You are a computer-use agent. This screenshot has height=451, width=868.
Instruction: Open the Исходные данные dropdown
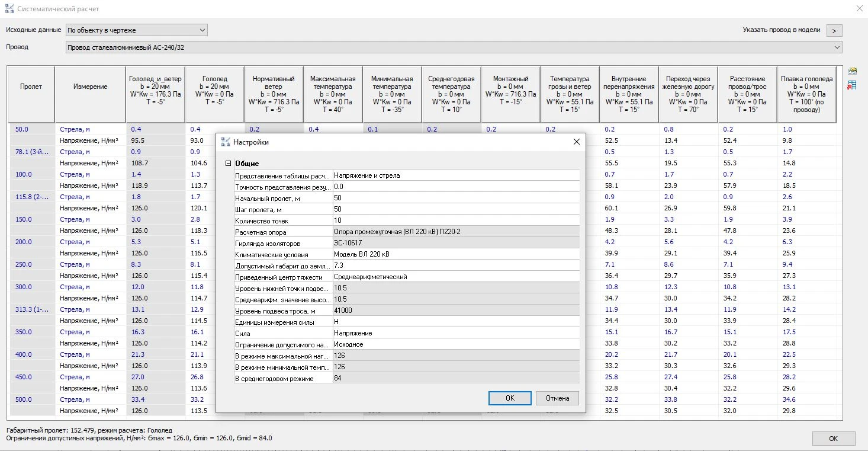point(136,30)
